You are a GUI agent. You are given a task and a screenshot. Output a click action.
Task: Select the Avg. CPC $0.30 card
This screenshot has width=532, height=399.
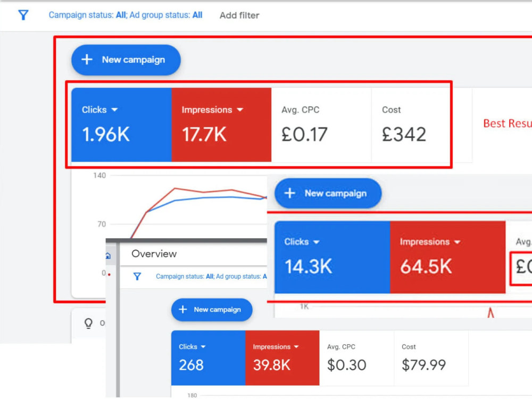(x=356, y=358)
